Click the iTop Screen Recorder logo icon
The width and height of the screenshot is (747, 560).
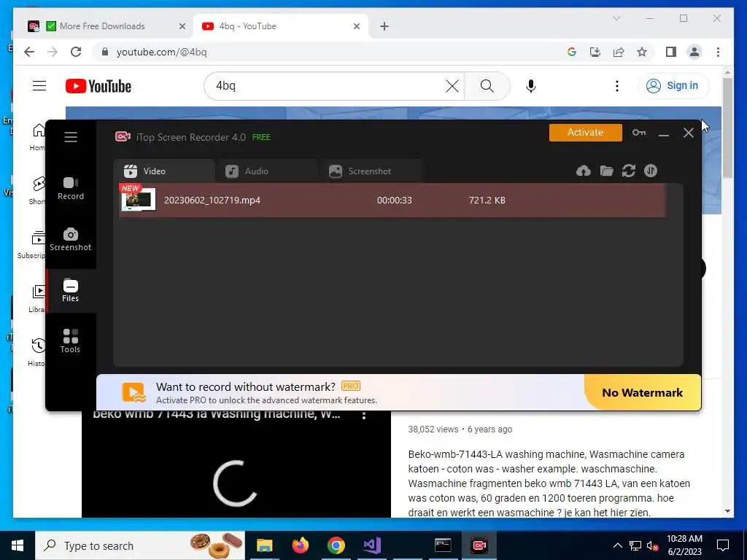click(x=123, y=137)
